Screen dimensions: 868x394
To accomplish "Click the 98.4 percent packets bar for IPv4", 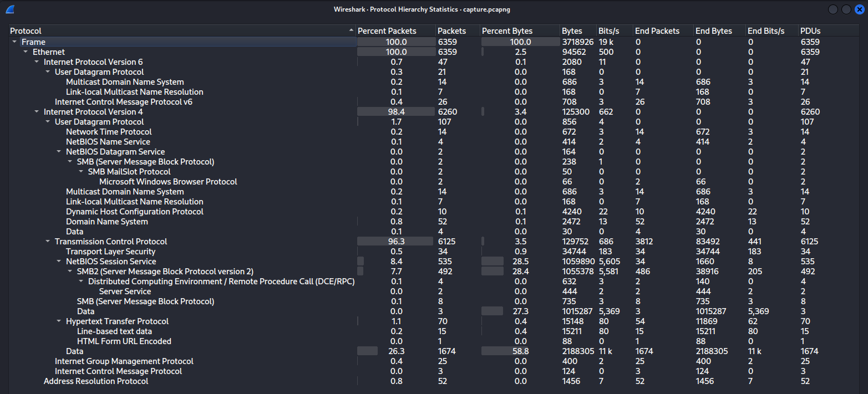I will click(x=395, y=112).
